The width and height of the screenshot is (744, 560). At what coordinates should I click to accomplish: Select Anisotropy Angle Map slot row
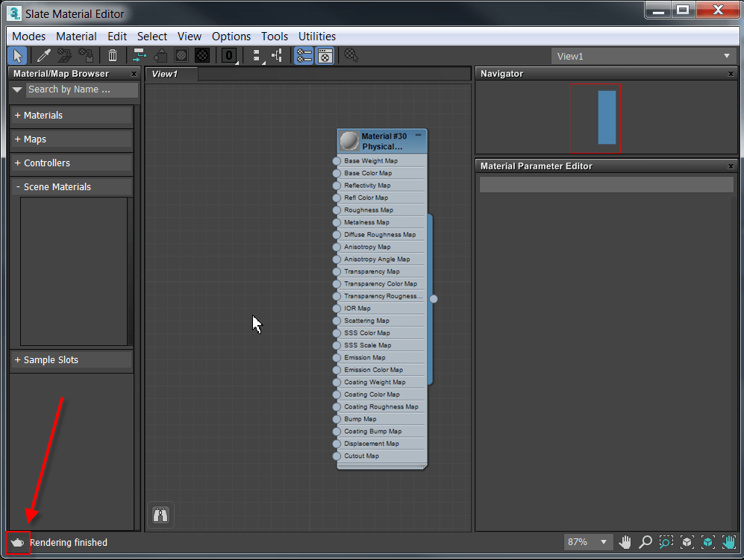(x=382, y=259)
